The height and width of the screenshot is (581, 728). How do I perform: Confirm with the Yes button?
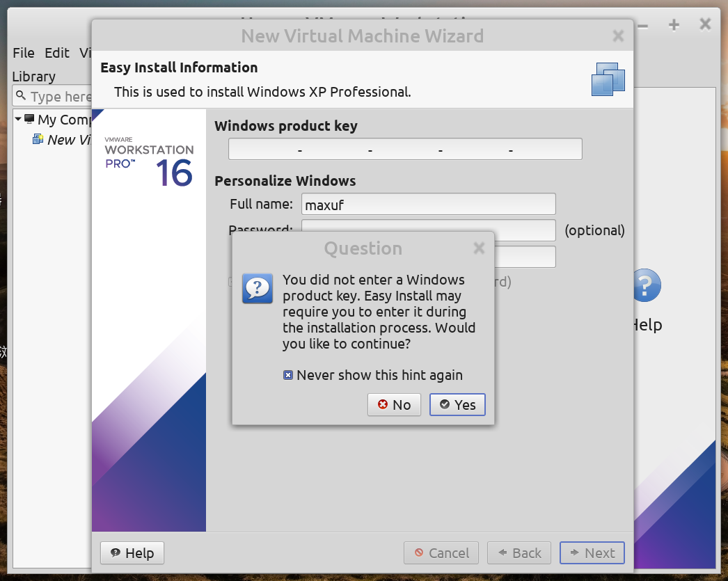pos(457,405)
